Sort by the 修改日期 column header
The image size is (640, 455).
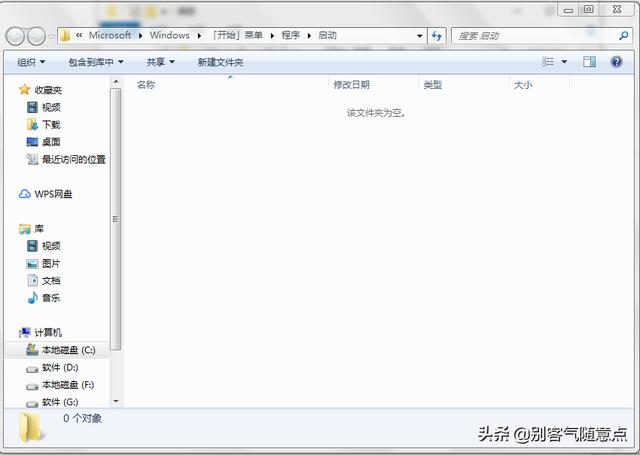pyautogui.click(x=351, y=84)
